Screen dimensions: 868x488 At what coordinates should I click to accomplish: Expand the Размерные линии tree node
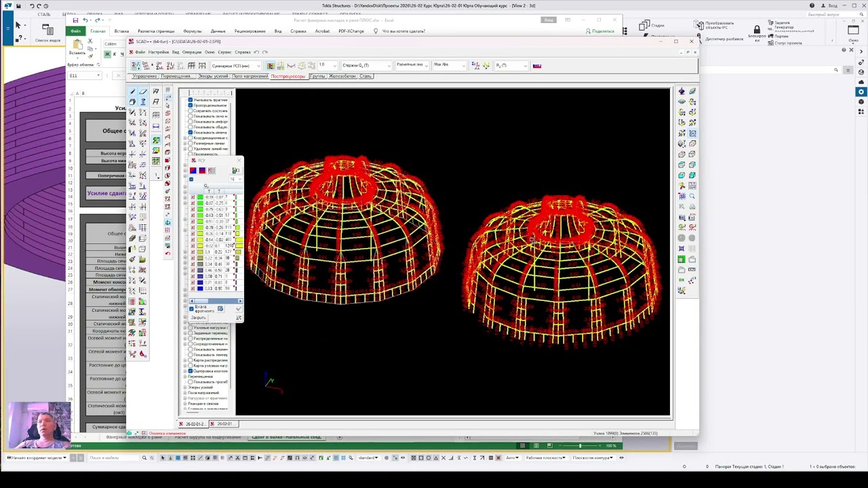pyautogui.click(x=185, y=144)
